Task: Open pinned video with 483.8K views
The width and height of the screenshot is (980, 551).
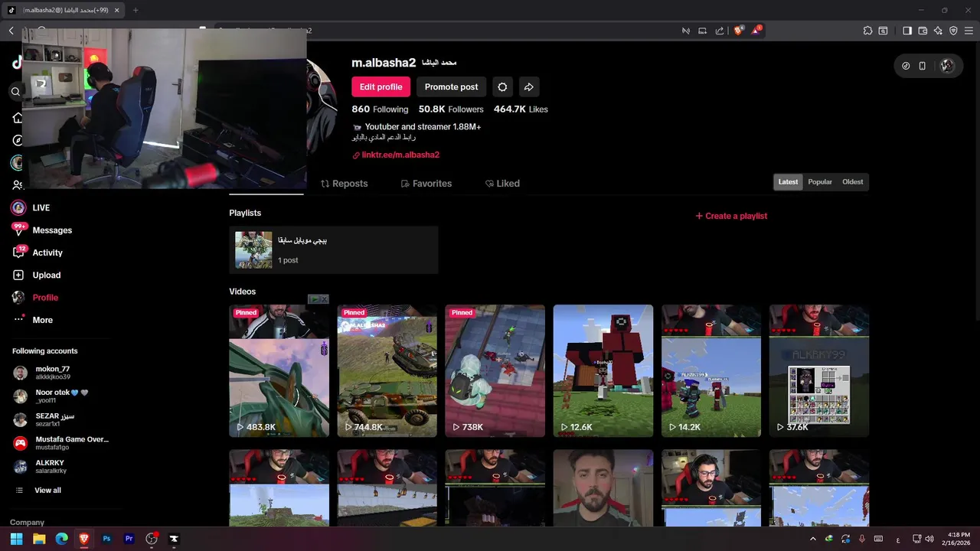Action: click(279, 370)
